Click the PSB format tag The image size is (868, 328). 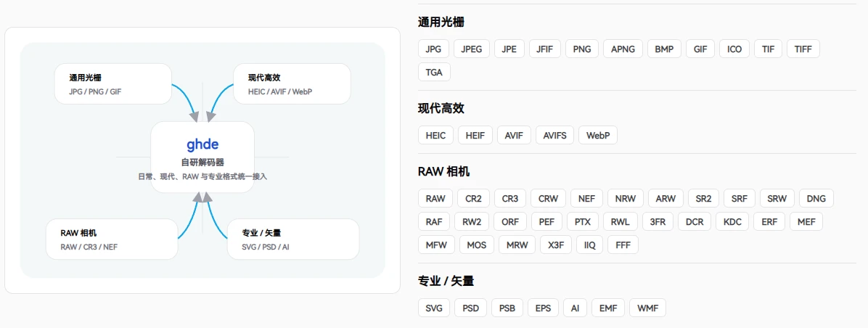click(x=507, y=308)
